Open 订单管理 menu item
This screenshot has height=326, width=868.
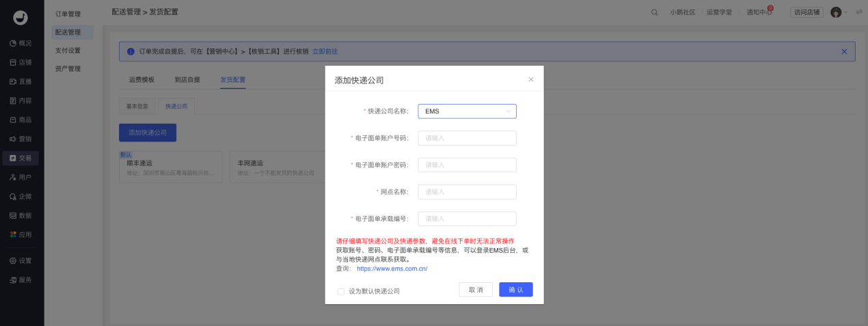pos(68,14)
